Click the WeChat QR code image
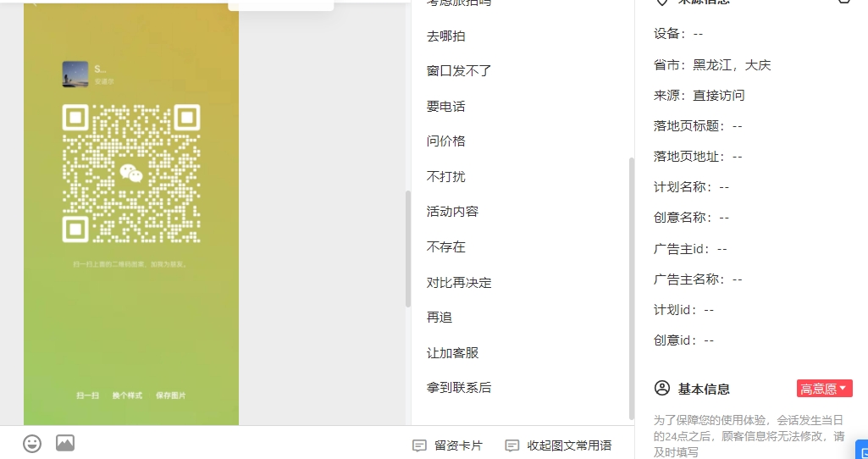 pyautogui.click(x=131, y=174)
